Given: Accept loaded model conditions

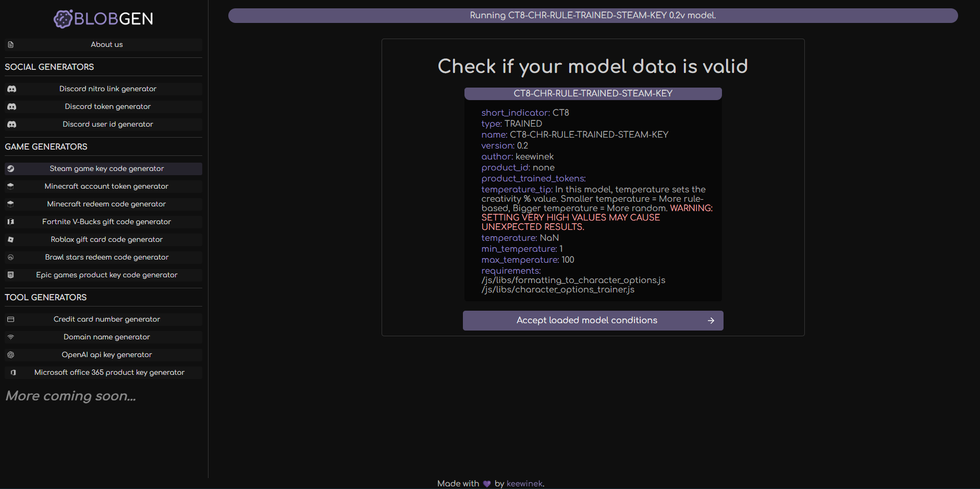Looking at the screenshot, I should coord(587,321).
